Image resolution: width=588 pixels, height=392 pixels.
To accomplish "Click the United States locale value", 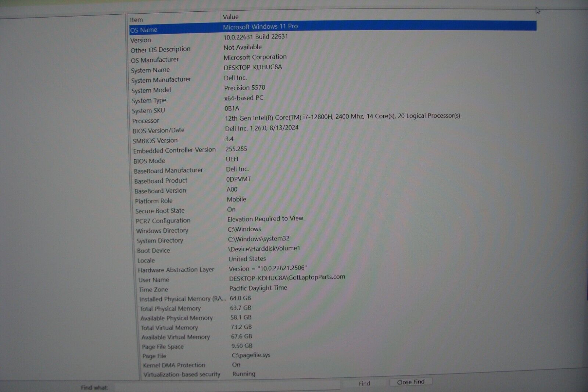I will tap(247, 259).
